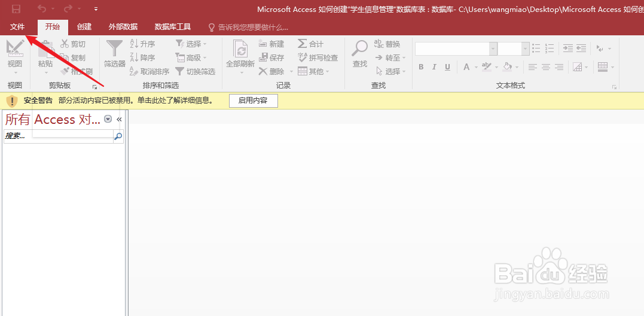Open the 外部数据 (External Data) tab
The height and width of the screenshot is (316, 644).
coord(123,27)
